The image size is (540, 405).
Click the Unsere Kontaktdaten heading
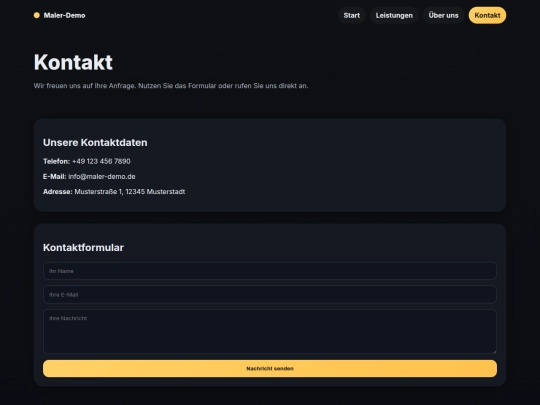pos(95,143)
